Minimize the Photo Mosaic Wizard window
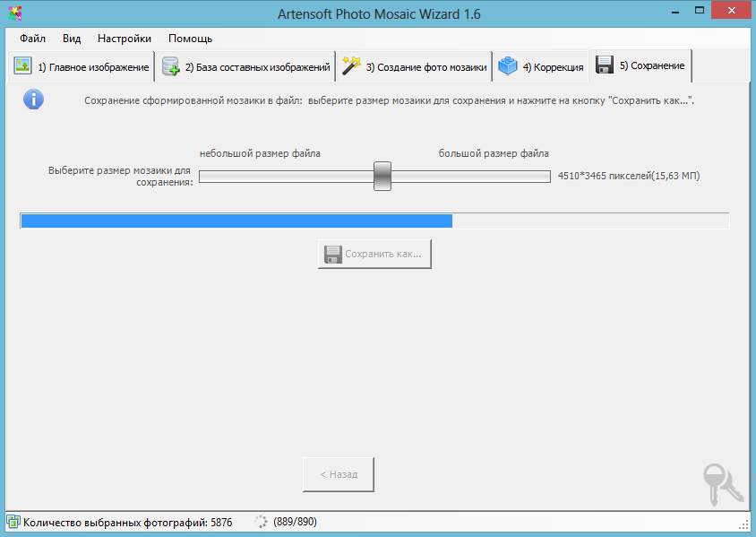The image size is (756, 537). (x=675, y=11)
